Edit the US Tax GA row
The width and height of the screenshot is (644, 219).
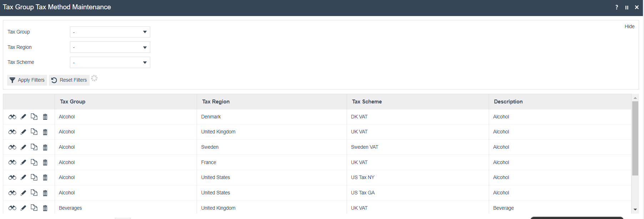pyautogui.click(x=23, y=193)
